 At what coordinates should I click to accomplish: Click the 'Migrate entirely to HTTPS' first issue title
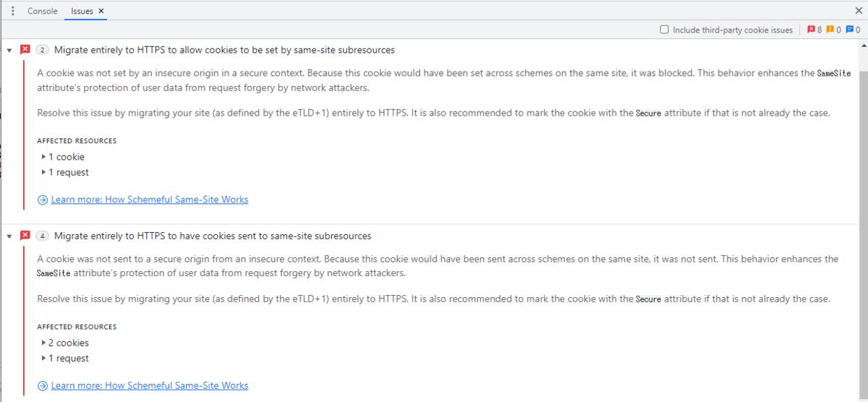[224, 50]
